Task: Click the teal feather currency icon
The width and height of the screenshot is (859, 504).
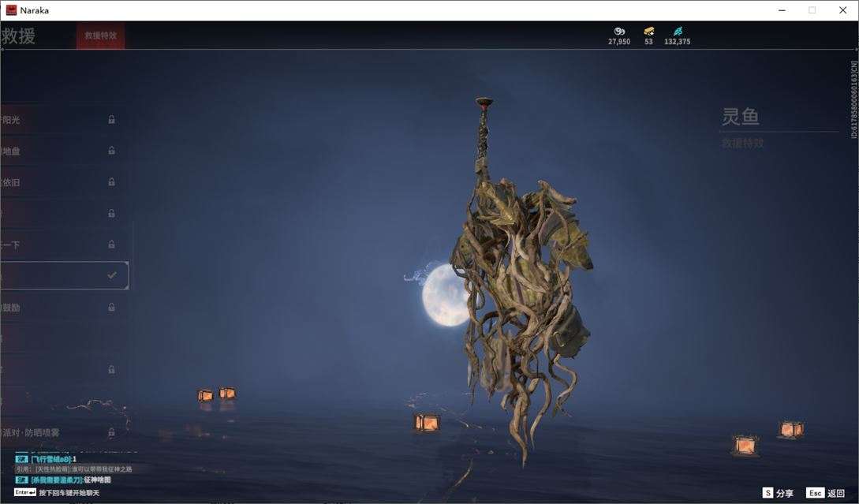Action: [x=678, y=32]
